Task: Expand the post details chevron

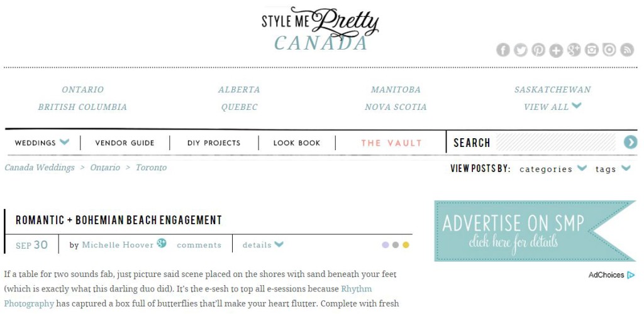Action: pyautogui.click(x=279, y=244)
